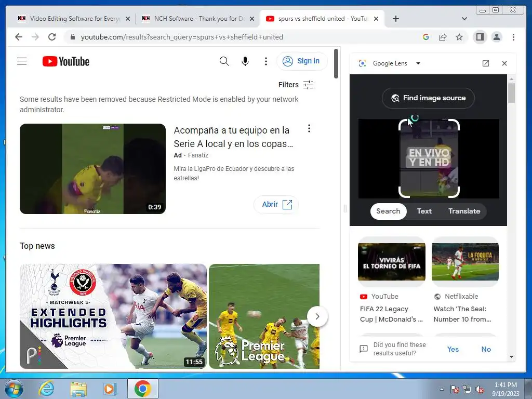Expand the tab search dropdown
Image resolution: width=532 pixels, height=399 pixels.
coord(464,19)
